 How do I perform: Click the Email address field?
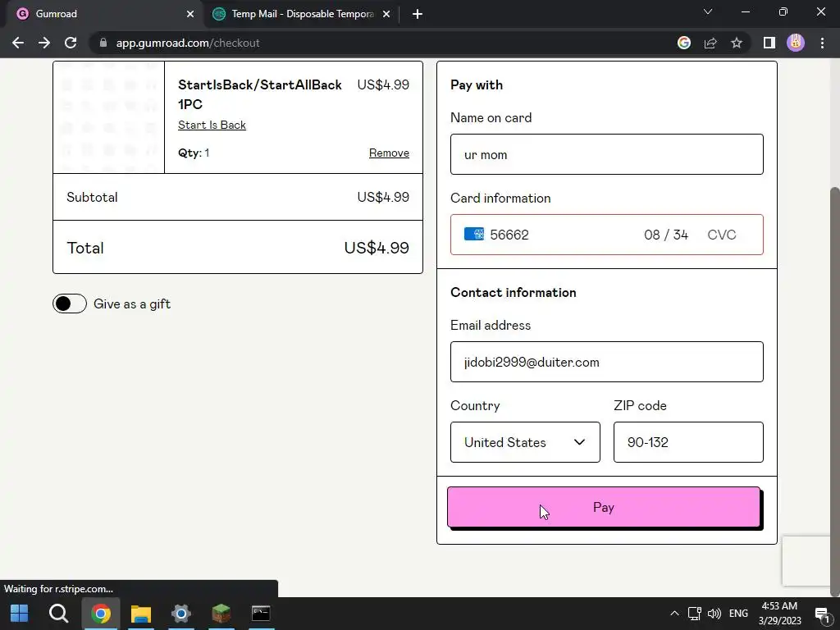[x=606, y=362]
